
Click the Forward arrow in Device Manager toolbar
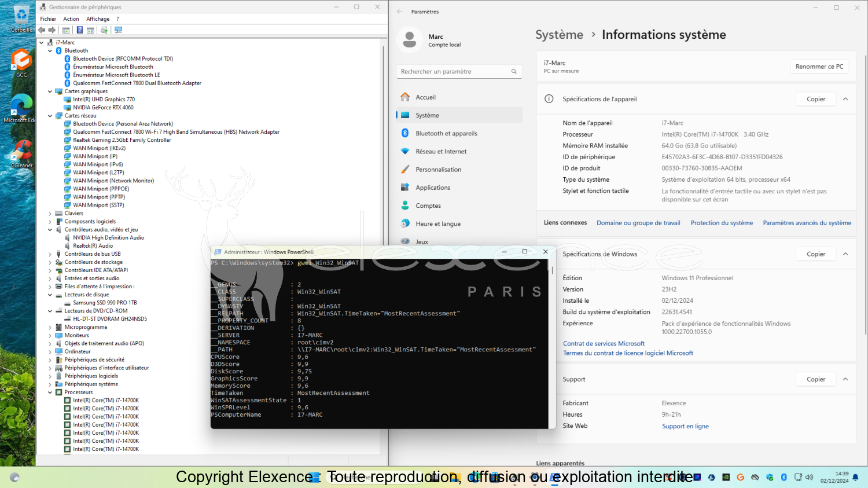(x=52, y=30)
